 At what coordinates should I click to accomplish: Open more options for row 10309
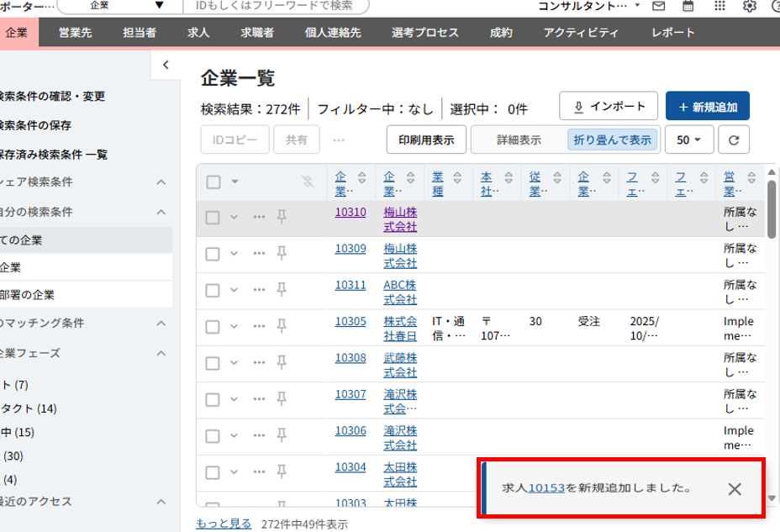(x=259, y=253)
